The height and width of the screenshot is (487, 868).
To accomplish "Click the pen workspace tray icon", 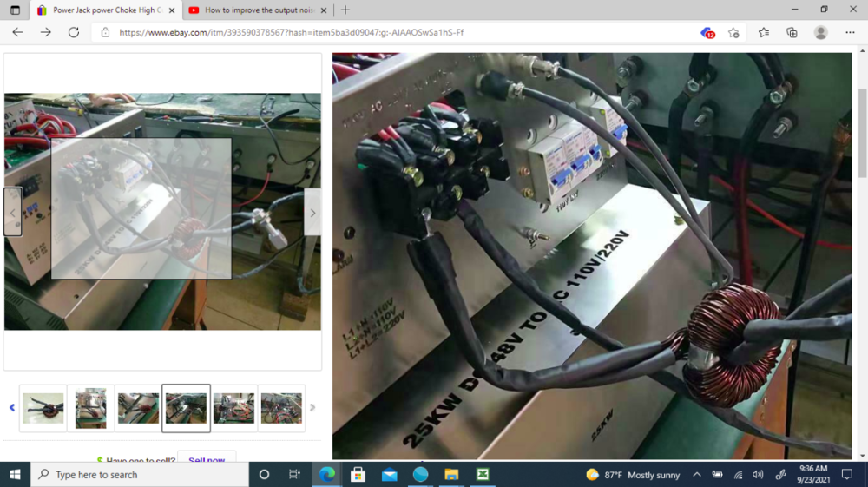I will (780, 474).
